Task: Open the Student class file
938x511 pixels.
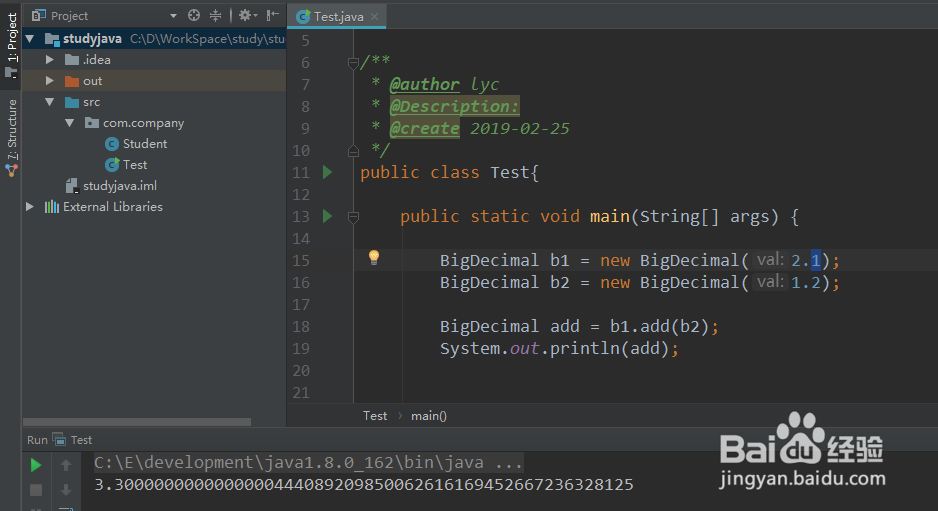Action: pos(145,144)
